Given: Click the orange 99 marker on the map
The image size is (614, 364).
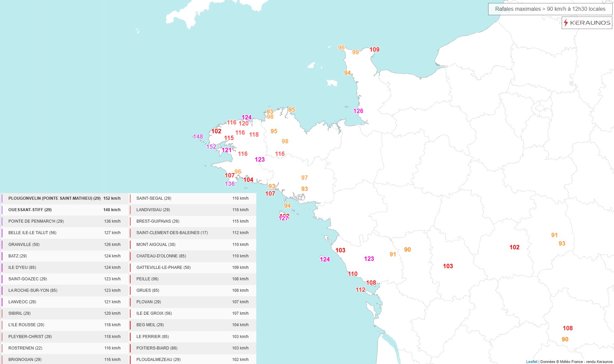Looking at the screenshot, I should click(x=356, y=52).
